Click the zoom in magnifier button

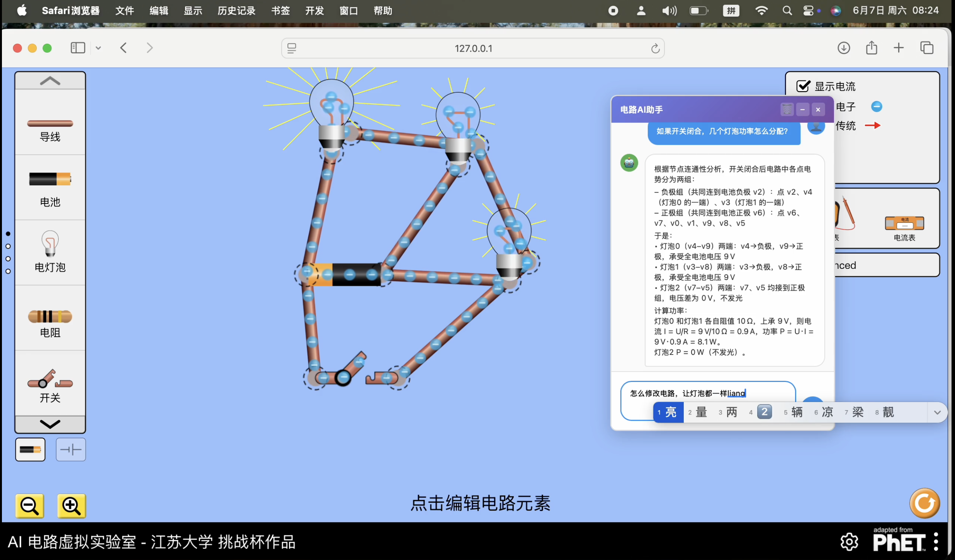71,505
